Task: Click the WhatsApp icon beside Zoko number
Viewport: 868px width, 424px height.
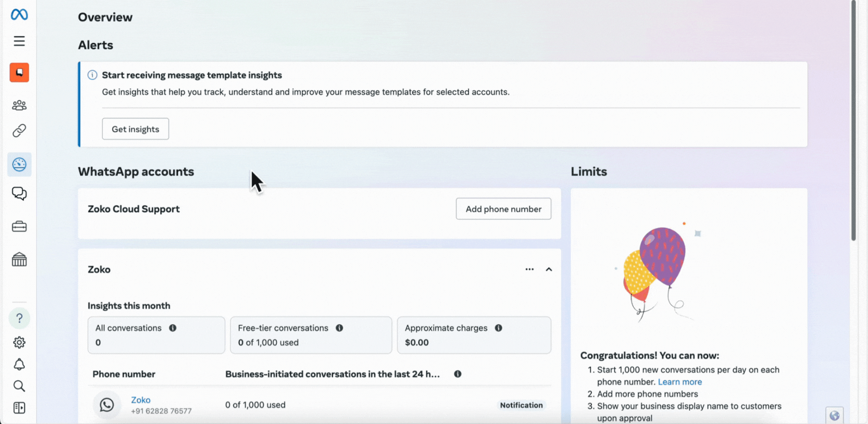Action: tap(107, 405)
